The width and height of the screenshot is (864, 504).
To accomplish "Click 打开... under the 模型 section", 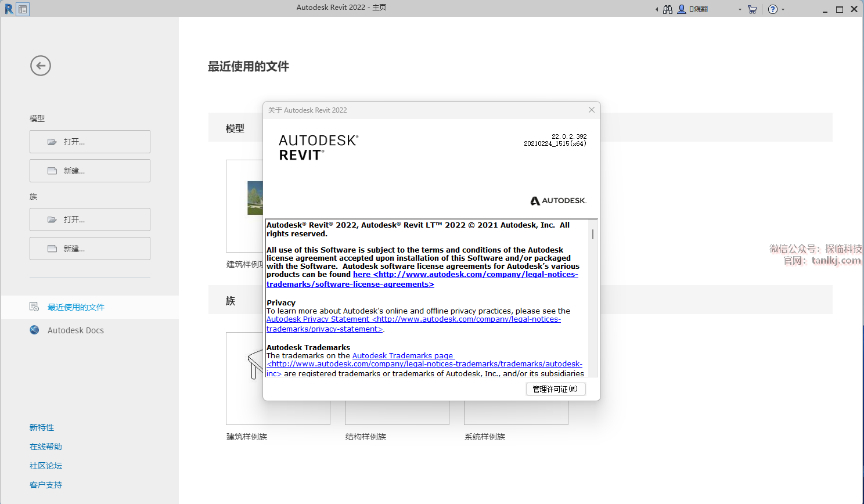I will [x=90, y=142].
